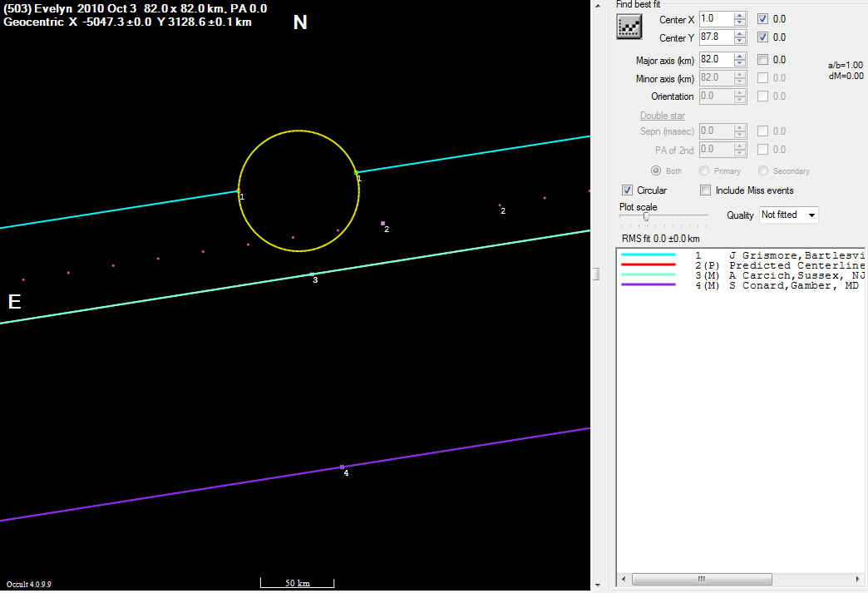The height and width of the screenshot is (593, 868).
Task: Decrease Major axis with the down arrow
Action: coord(740,63)
